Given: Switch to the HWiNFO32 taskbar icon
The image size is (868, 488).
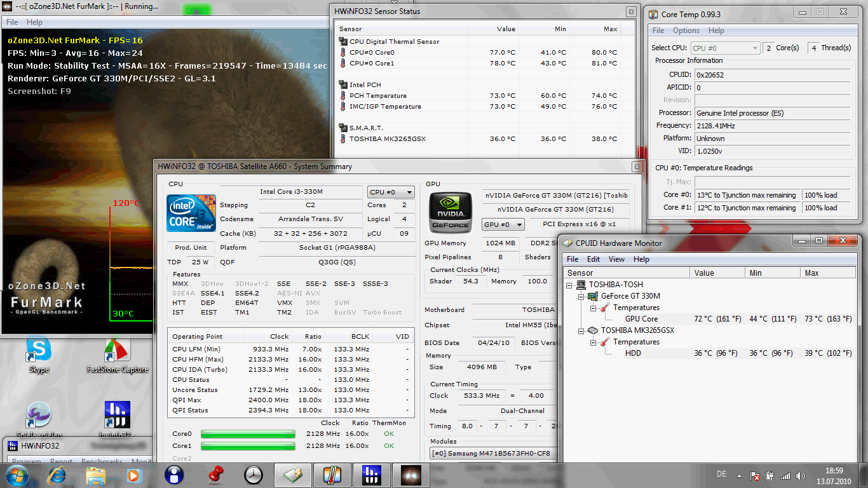Looking at the screenshot, I should [x=370, y=474].
